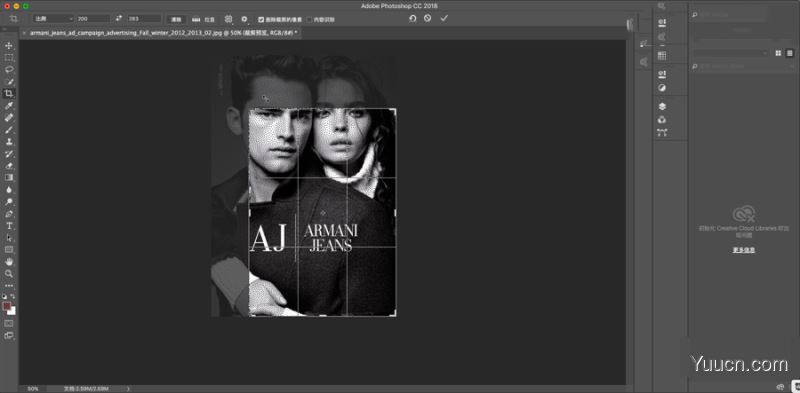Select the Lasso tool
Screen dimensions: 800x393
pyautogui.click(x=9, y=69)
